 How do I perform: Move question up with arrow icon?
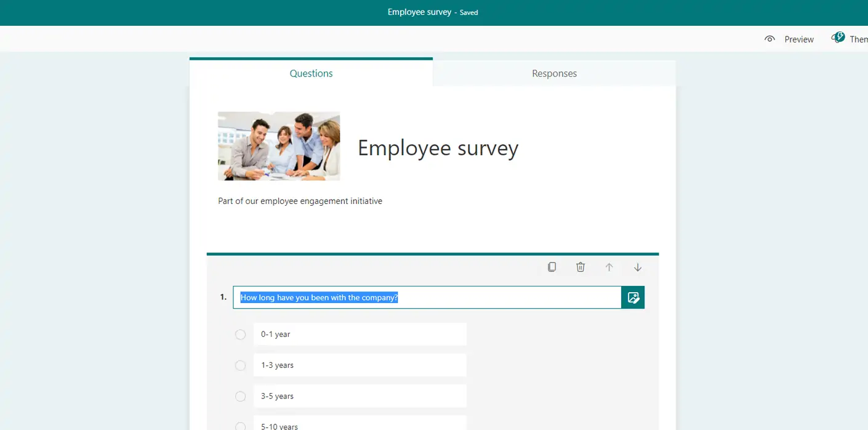[x=609, y=267]
